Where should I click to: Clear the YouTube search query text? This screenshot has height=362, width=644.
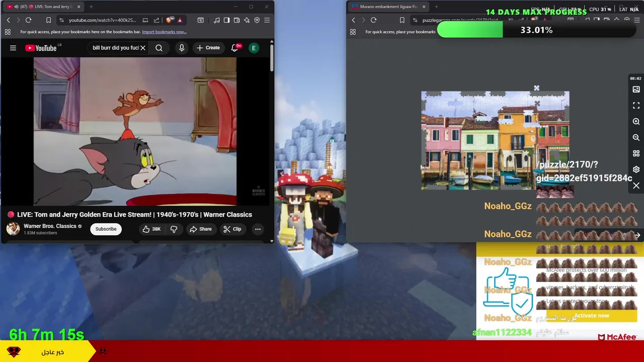pos(143,48)
